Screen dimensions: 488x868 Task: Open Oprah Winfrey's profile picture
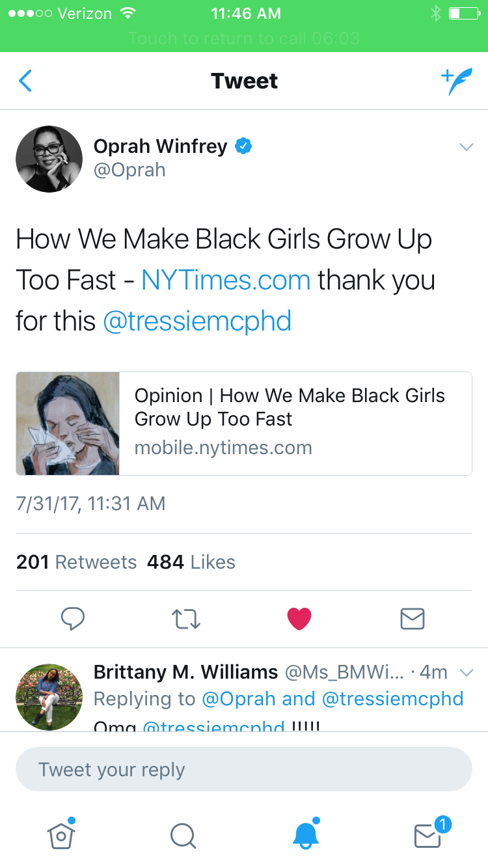pos(49,159)
